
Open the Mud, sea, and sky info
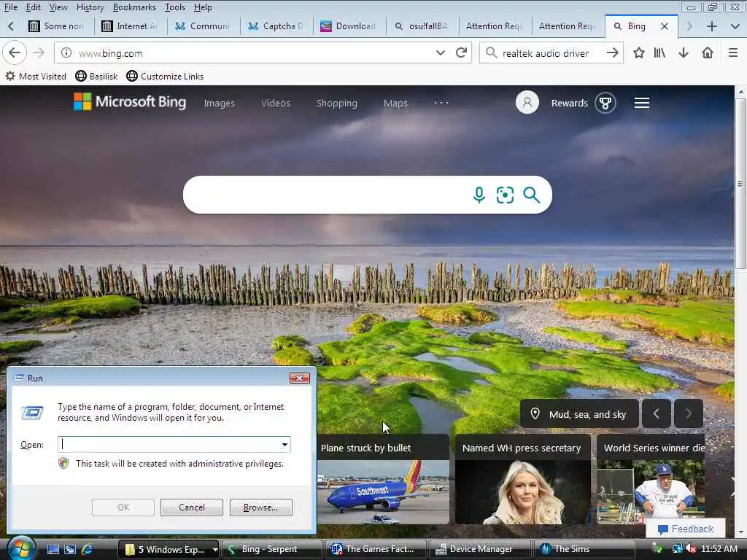(578, 414)
